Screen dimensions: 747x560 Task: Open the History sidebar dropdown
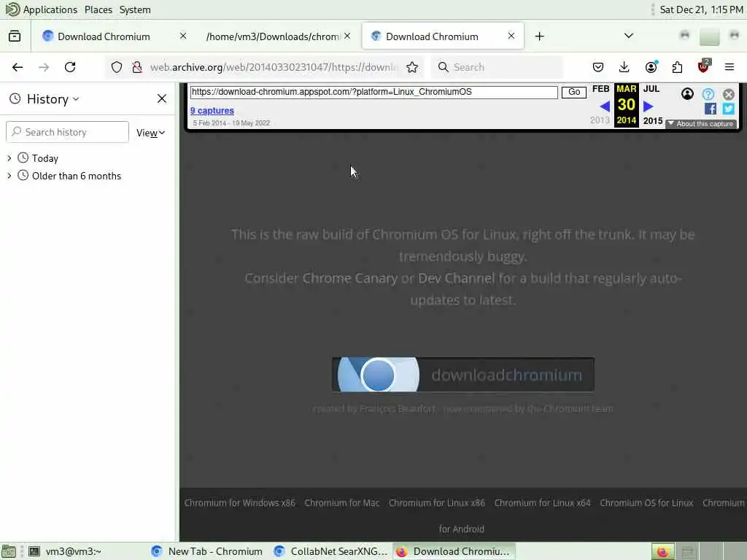coord(53,98)
